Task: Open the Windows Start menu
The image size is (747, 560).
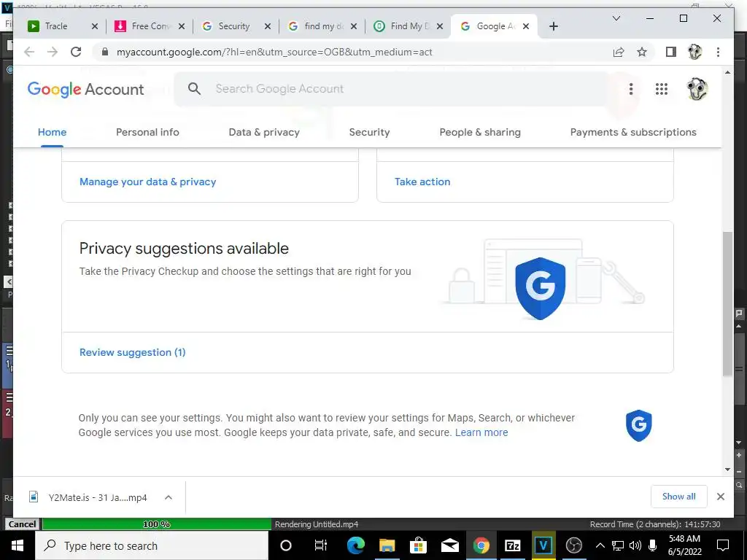Action: [x=18, y=545]
